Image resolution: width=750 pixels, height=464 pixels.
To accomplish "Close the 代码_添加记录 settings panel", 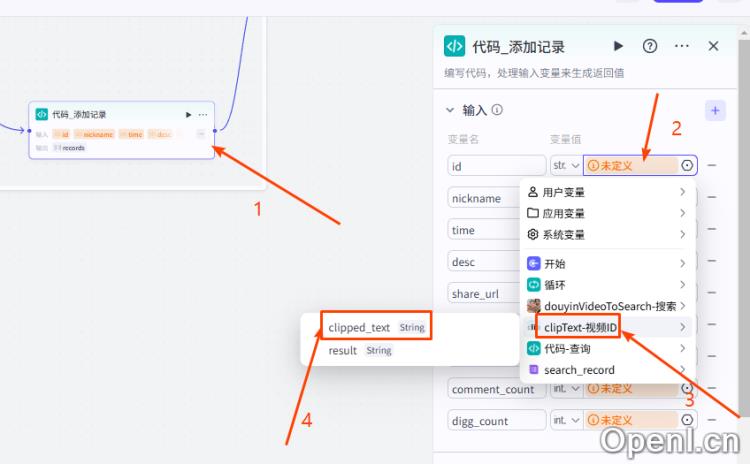I will point(713,46).
